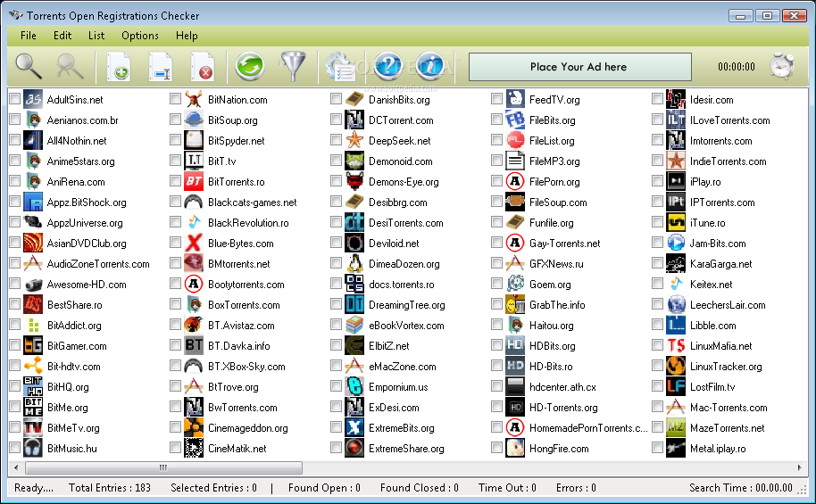The height and width of the screenshot is (504, 816).
Task: Delete entry with the red-X page icon
Action: (203, 67)
